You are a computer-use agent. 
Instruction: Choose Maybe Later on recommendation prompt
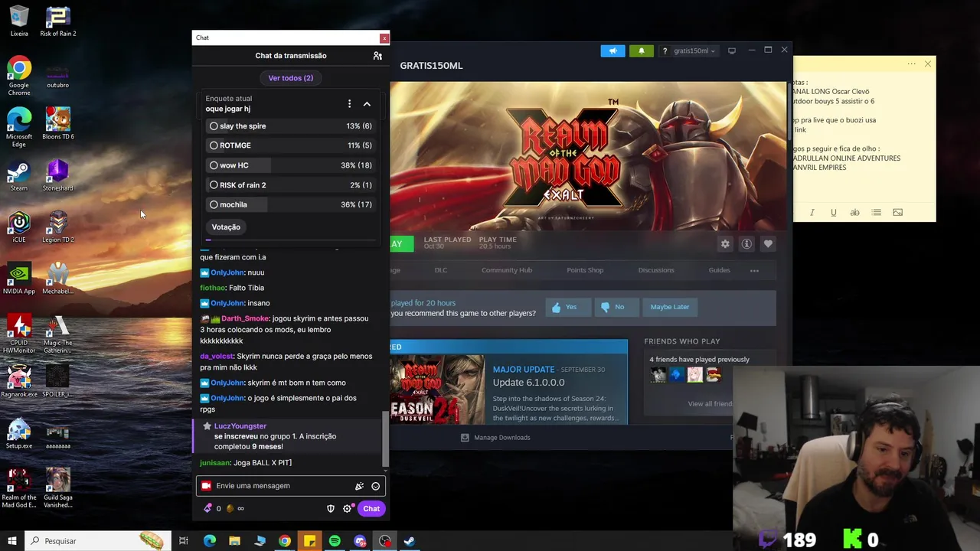[670, 307]
